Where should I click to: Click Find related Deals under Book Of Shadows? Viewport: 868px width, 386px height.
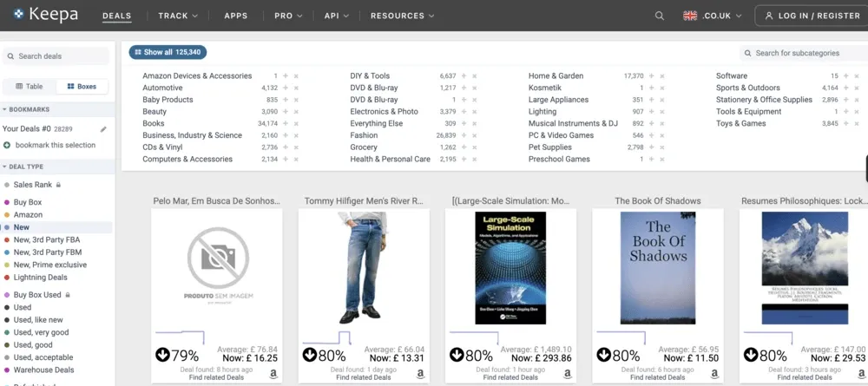[657, 377]
